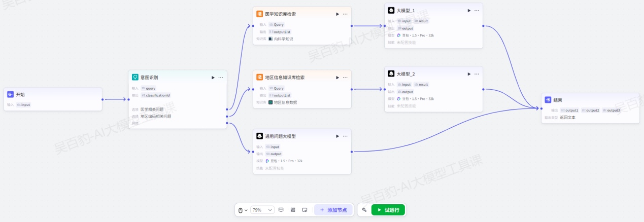Click the 结束 end node icon
This screenshot has height=222, width=644.
tap(548, 100)
